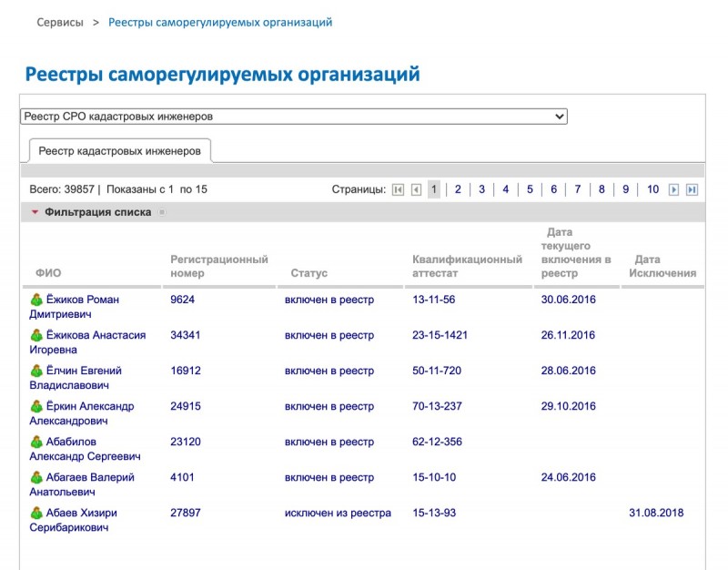Open the Реестр СРО кадастровых инженеров dropdown
Viewport: 728px width, 570px height.
(x=293, y=117)
